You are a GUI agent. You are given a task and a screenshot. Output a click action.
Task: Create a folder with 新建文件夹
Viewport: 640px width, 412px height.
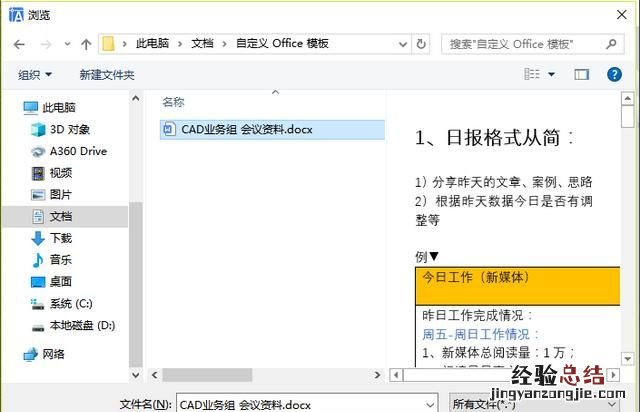(x=107, y=75)
